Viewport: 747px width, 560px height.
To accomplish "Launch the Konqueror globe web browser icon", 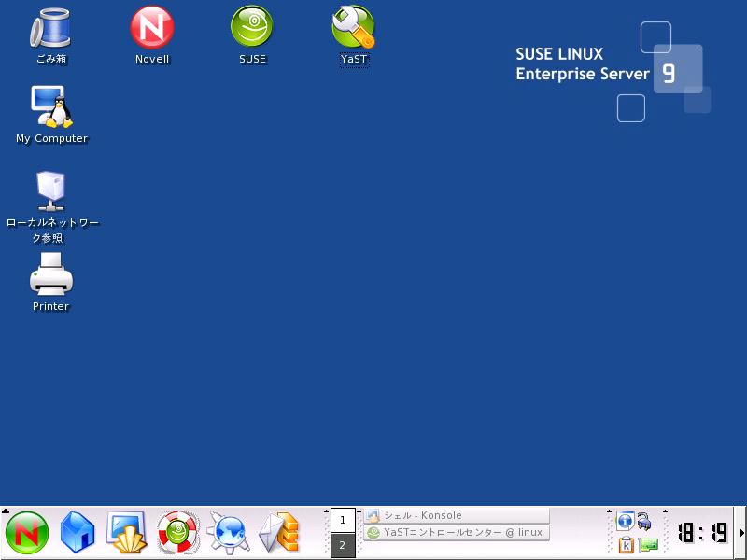I will click(x=229, y=533).
